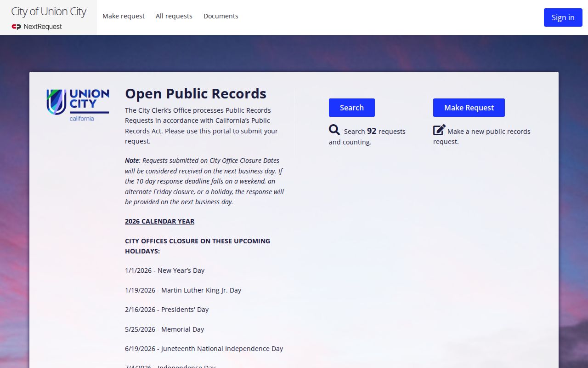Click the Sign in button
Viewport: 588px width, 368px height.
click(x=563, y=17)
